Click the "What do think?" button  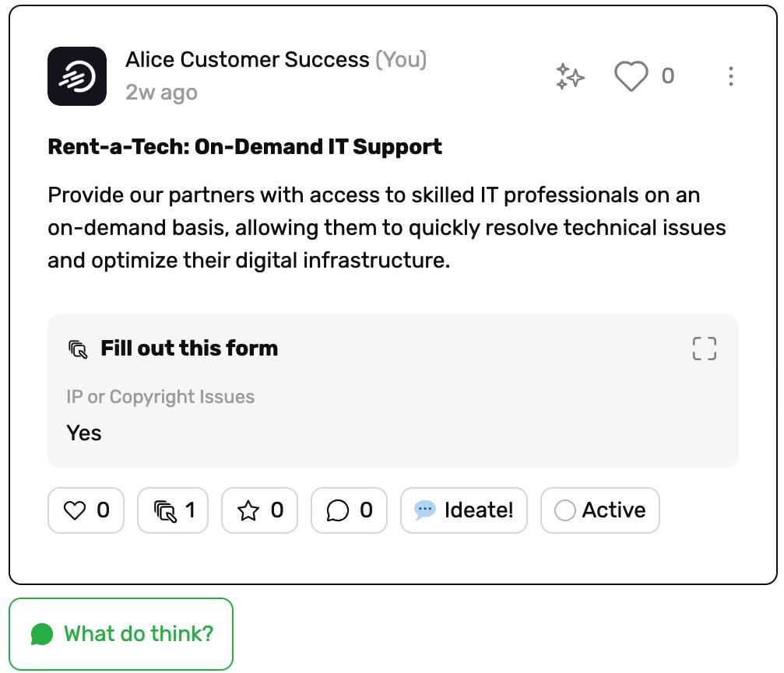[121, 633]
